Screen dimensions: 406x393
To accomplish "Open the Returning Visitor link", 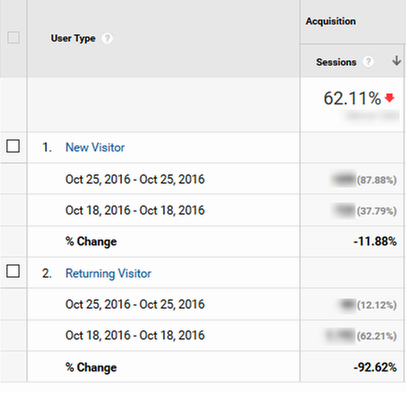I will [x=108, y=273].
